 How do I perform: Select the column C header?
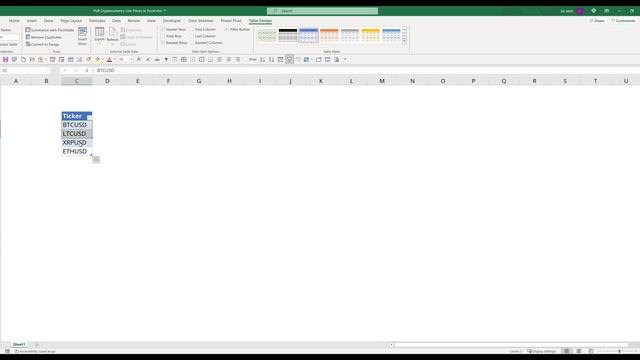[77, 81]
